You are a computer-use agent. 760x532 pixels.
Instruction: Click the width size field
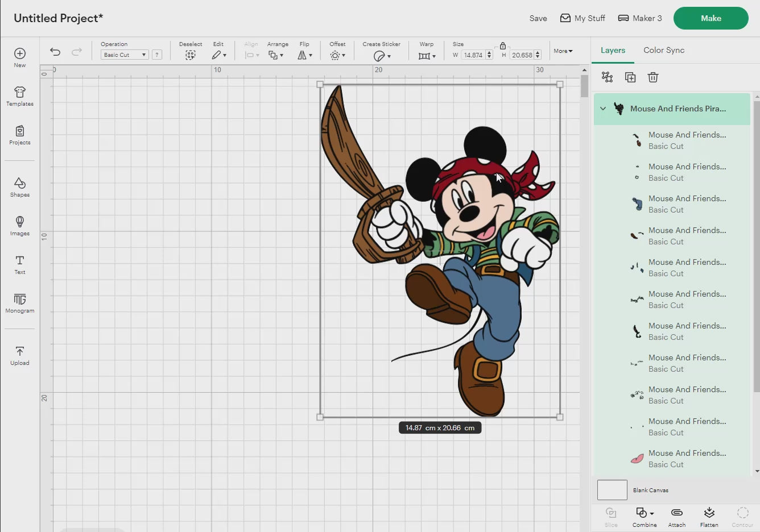[x=473, y=55]
